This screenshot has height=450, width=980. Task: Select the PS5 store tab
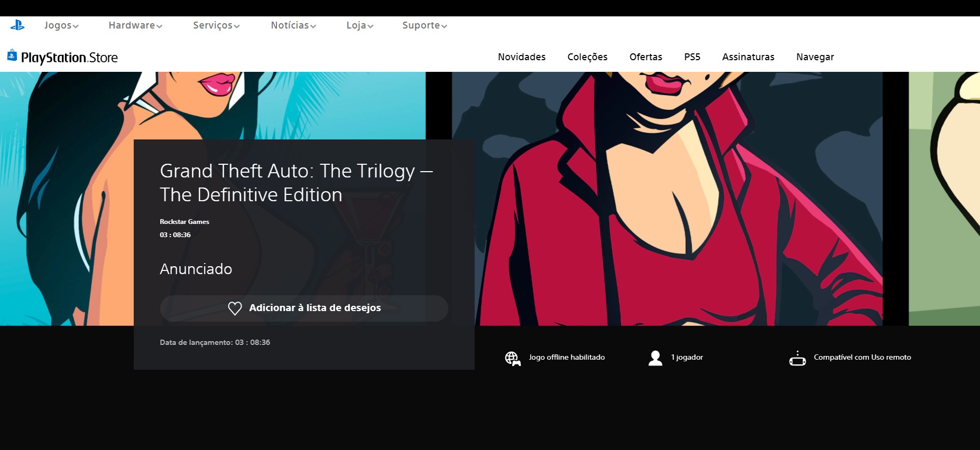(692, 57)
